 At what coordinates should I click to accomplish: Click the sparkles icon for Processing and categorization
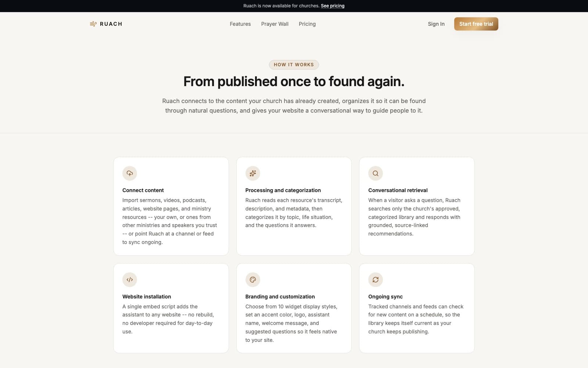tap(253, 173)
